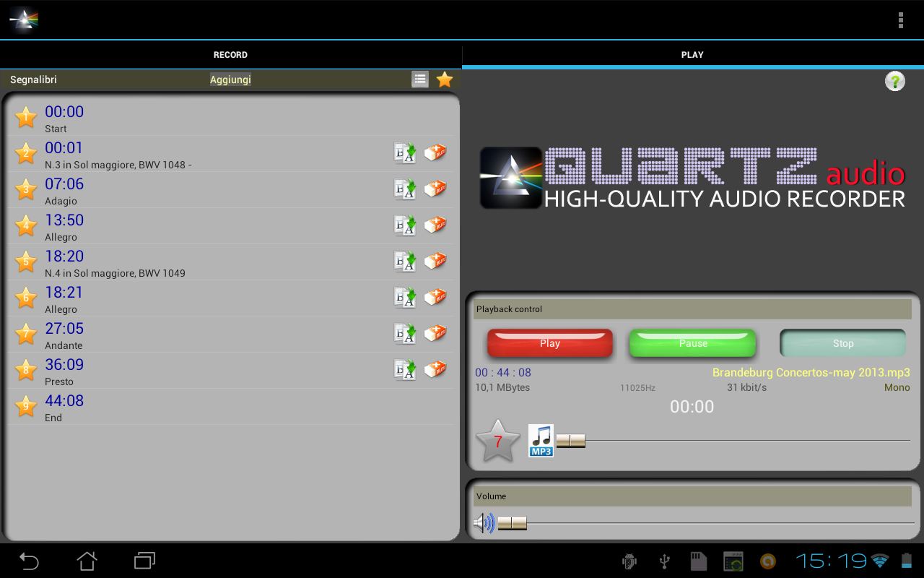Click star number 5 beside the 18:20 bookmark
This screenshot has width=924, height=578.
point(26,262)
